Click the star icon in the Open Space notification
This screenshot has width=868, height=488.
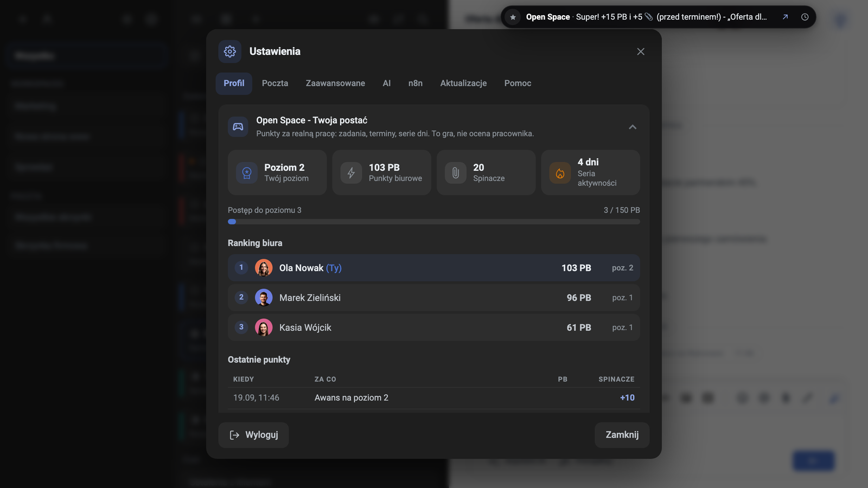click(513, 17)
